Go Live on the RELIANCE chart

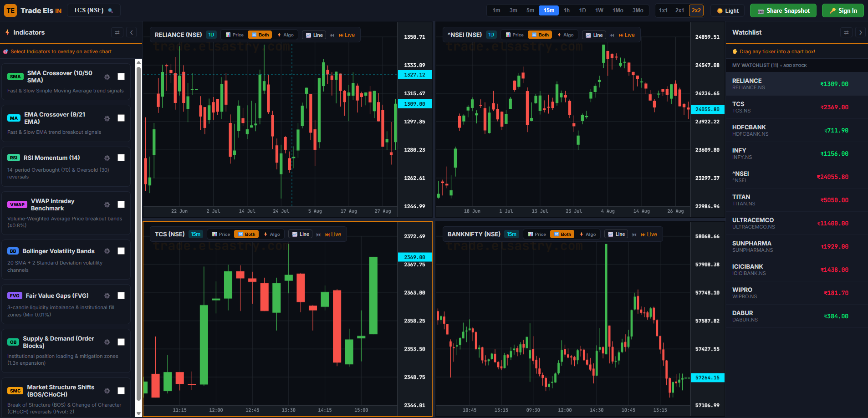(x=347, y=35)
